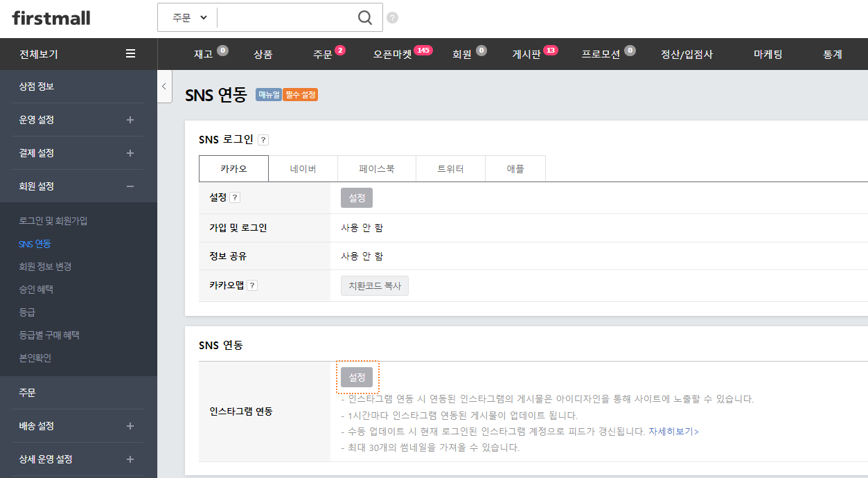Click 전체보기 sidebar header text
Viewport: 868px width, 478px height.
pyautogui.click(x=39, y=54)
